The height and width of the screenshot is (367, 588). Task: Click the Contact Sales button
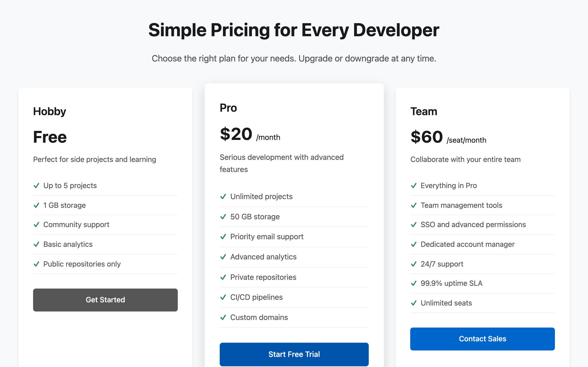(482, 339)
